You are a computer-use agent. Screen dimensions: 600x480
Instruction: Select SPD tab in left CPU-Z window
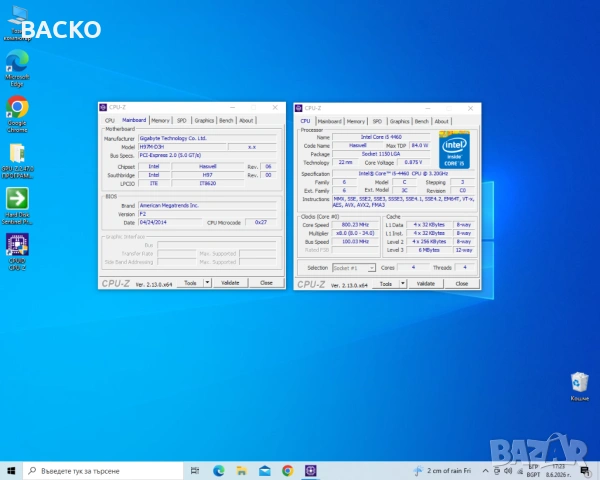pos(182,121)
